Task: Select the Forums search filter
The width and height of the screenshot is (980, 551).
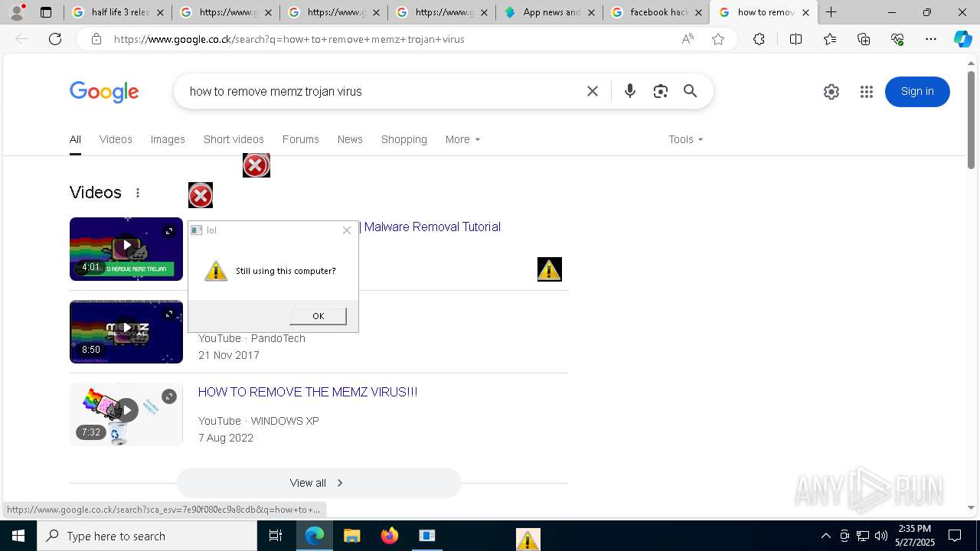Action: [300, 139]
